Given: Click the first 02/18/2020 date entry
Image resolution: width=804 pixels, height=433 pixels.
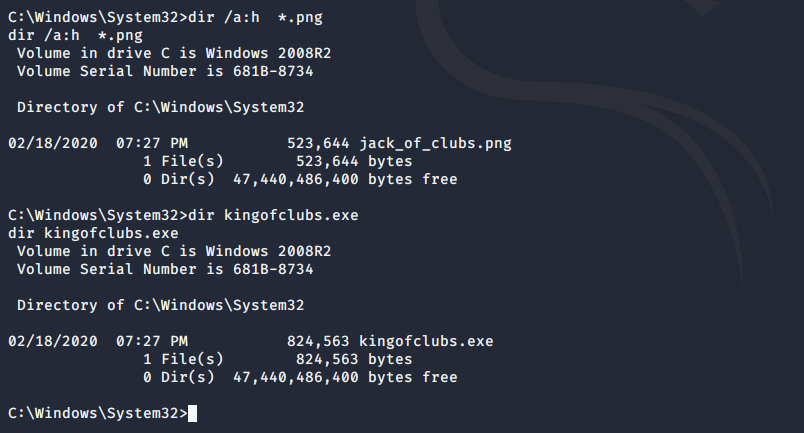Looking at the screenshot, I should [x=53, y=144].
